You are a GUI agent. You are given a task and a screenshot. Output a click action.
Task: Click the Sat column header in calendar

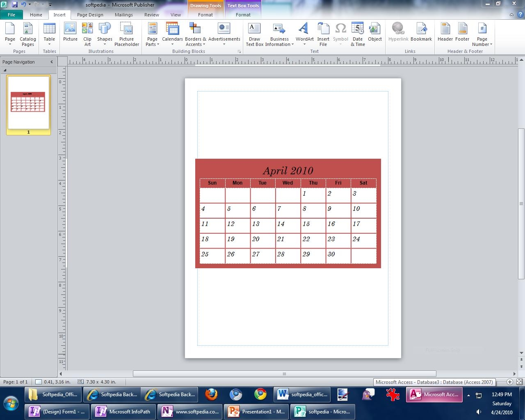363,183
